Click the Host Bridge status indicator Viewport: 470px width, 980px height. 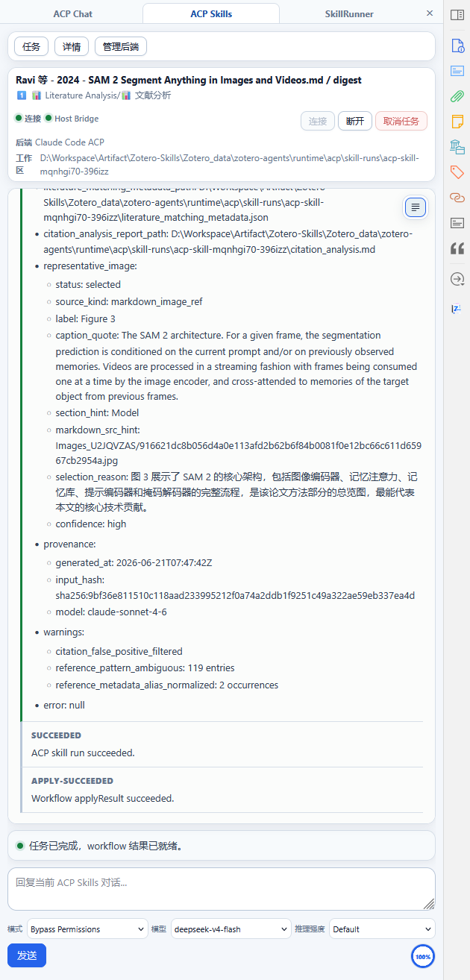point(72,119)
